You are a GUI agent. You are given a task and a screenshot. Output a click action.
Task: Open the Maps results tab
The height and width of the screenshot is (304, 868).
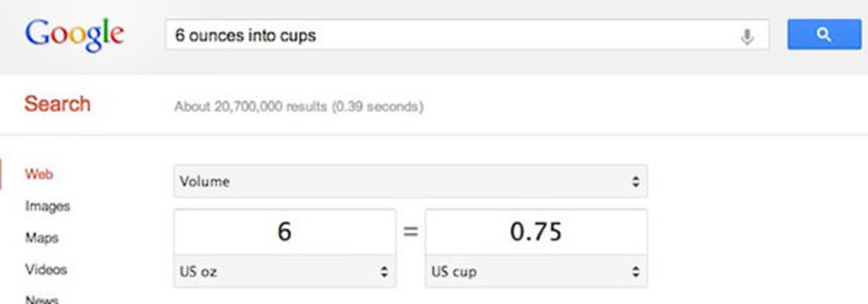tap(42, 238)
